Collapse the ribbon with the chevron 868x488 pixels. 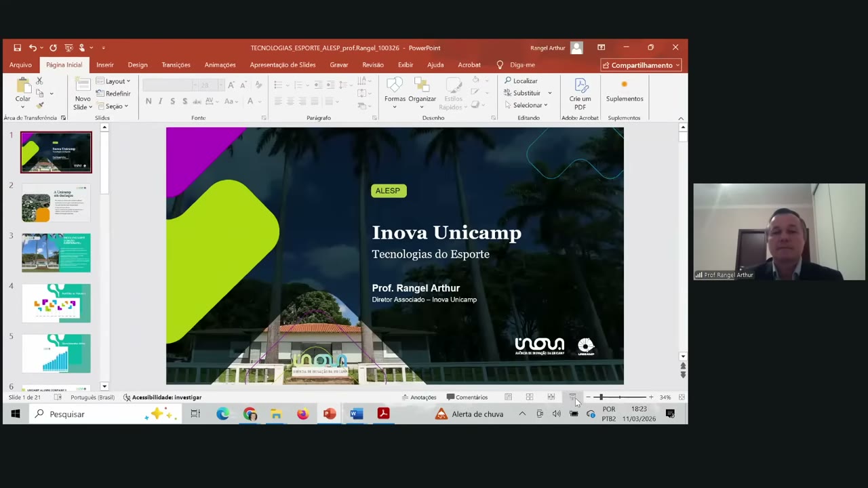tap(681, 119)
